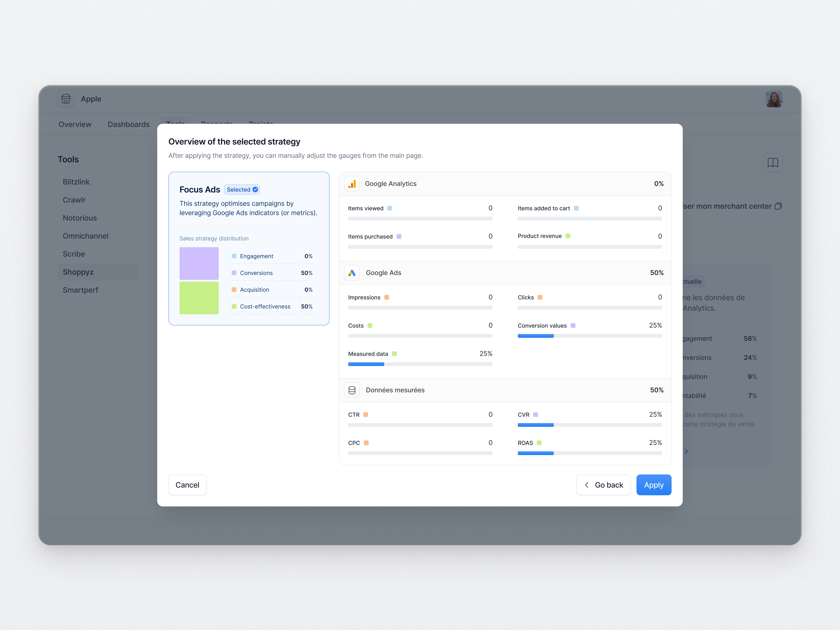Click the Google Ads section header
This screenshot has height=630, width=840.
click(x=505, y=273)
